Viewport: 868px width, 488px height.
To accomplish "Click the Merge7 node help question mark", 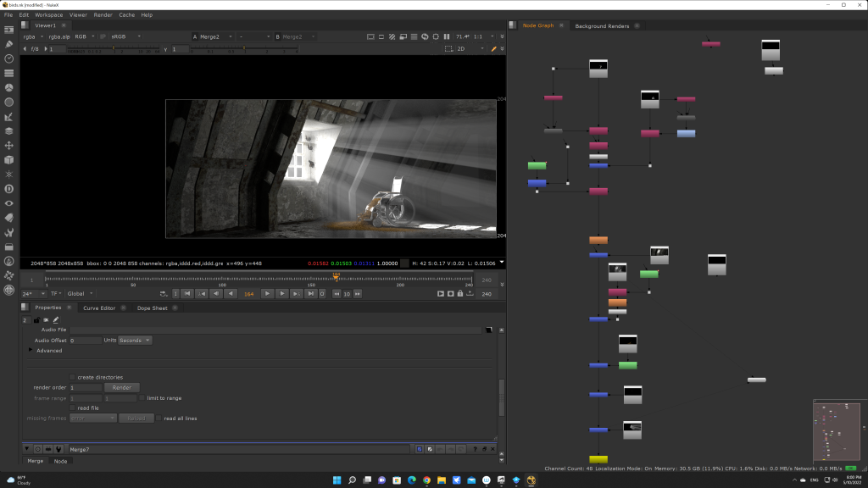I will click(476, 449).
